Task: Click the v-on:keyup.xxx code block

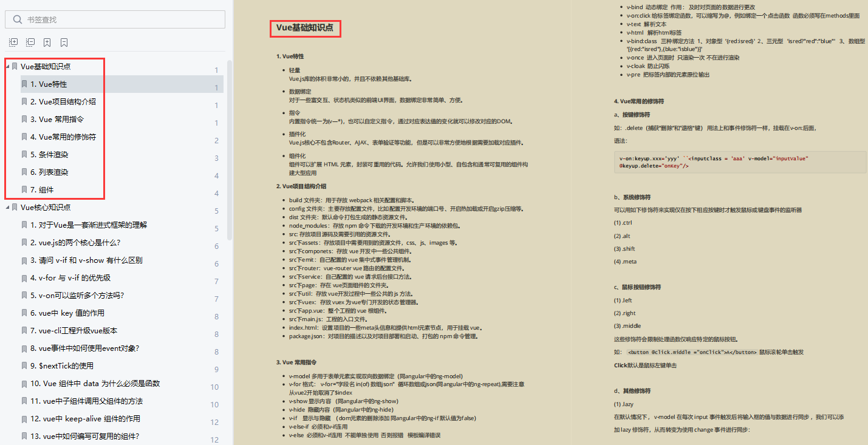Action: pos(740,162)
